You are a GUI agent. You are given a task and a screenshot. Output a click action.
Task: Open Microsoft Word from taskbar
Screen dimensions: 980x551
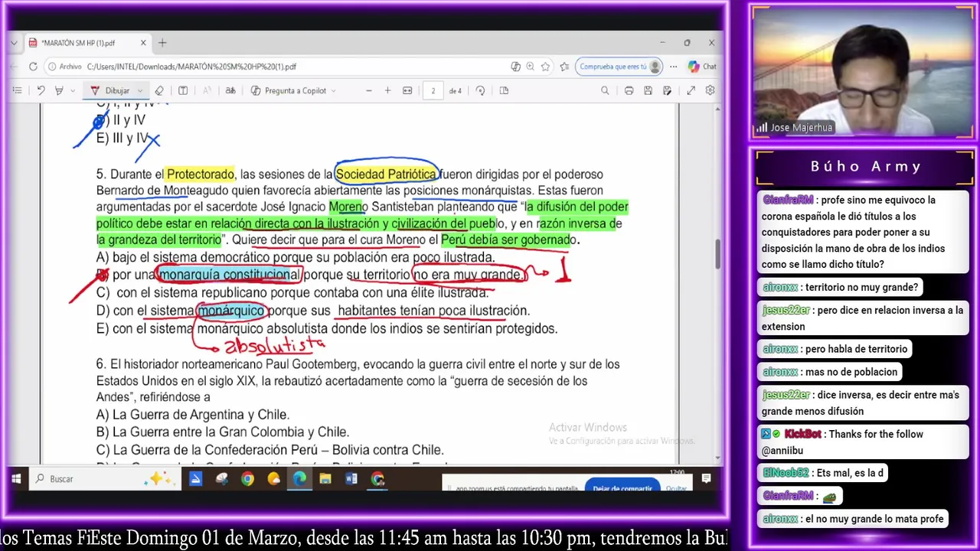pyautogui.click(x=351, y=479)
